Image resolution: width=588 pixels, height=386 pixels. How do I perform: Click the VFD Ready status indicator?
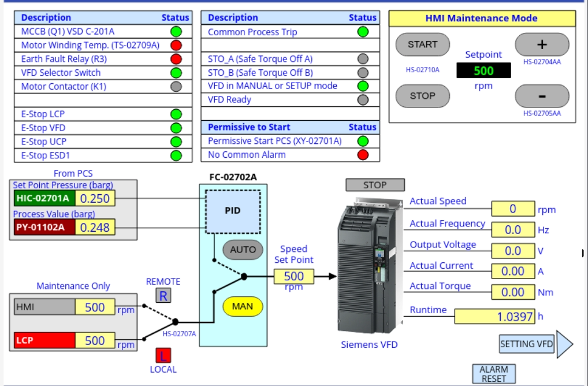pos(363,99)
